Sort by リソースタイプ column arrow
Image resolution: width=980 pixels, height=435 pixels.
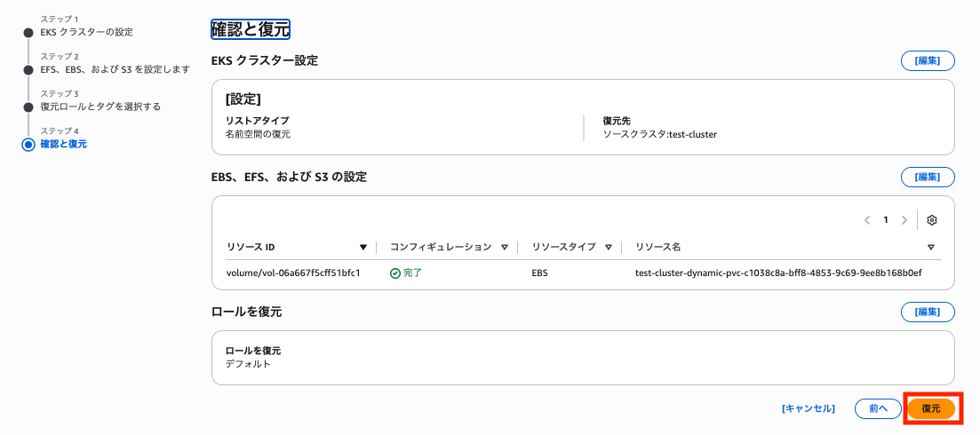(608, 247)
